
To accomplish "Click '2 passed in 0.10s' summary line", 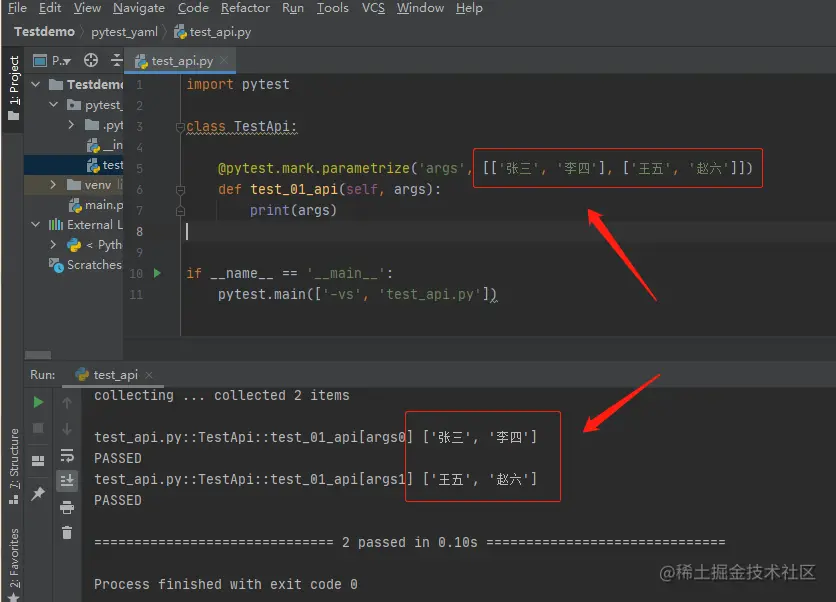I will pyautogui.click(x=409, y=542).
